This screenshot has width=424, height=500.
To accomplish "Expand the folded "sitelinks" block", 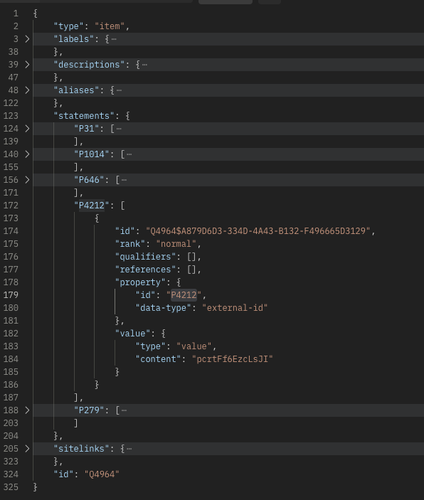I will (x=27, y=449).
